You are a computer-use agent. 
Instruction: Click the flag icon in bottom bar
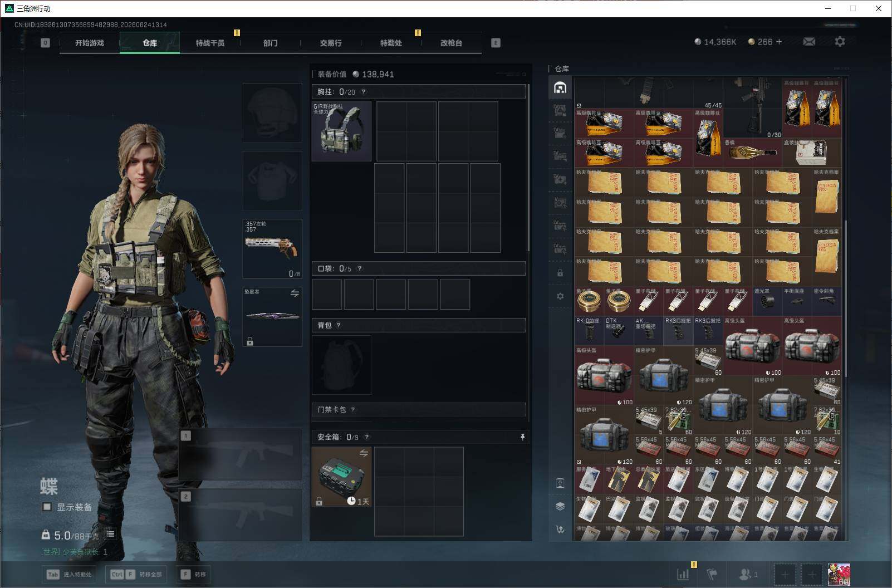(712, 574)
